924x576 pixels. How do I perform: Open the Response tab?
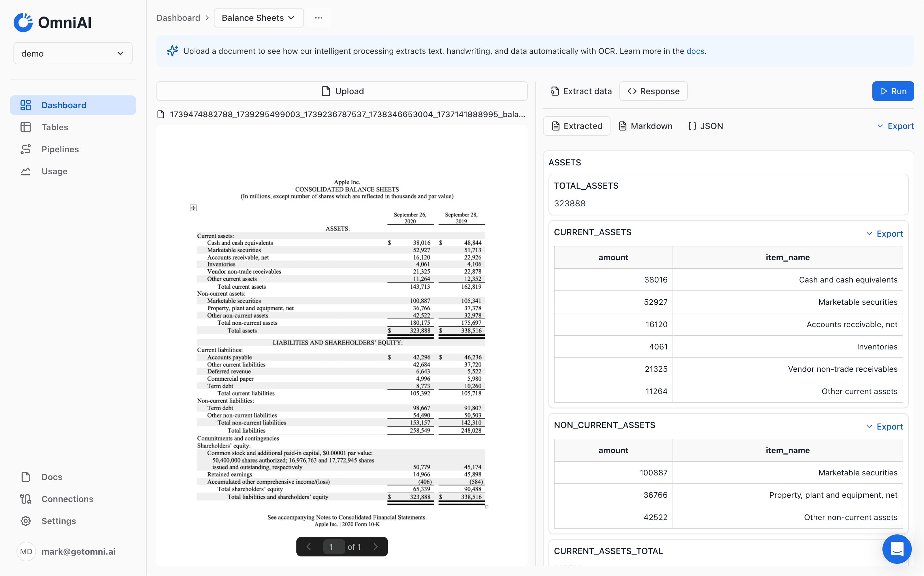click(653, 91)
